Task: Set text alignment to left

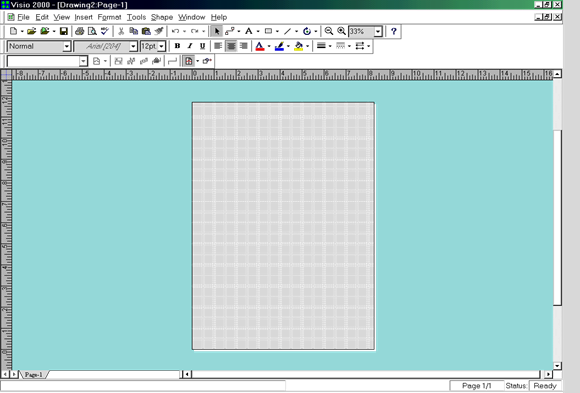Action: (218, 46)
